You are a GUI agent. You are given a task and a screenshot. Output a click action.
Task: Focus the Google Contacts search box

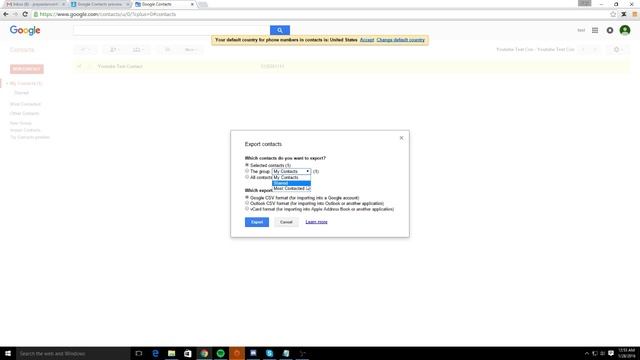pyautogui.click(x=171, y=30)
